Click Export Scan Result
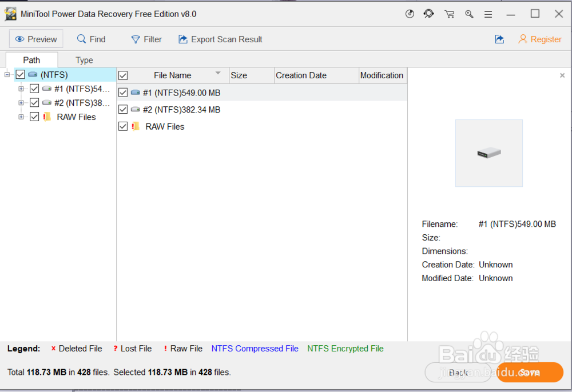The image size is (572, 392). pos(220,39)
